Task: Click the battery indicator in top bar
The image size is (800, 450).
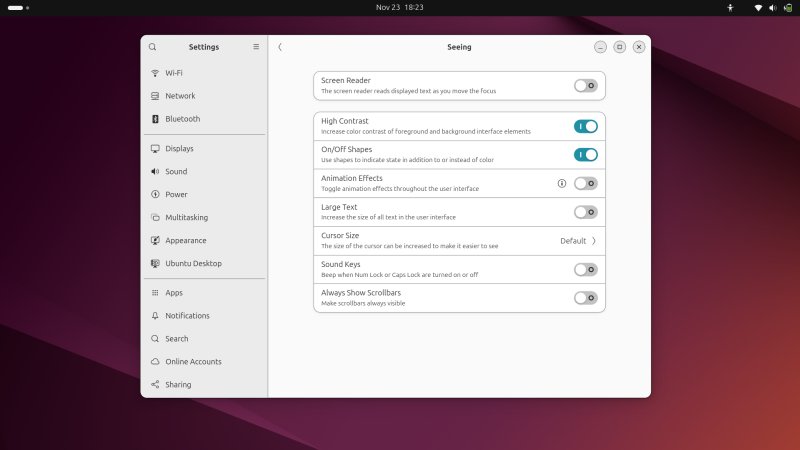Action: 788,8
